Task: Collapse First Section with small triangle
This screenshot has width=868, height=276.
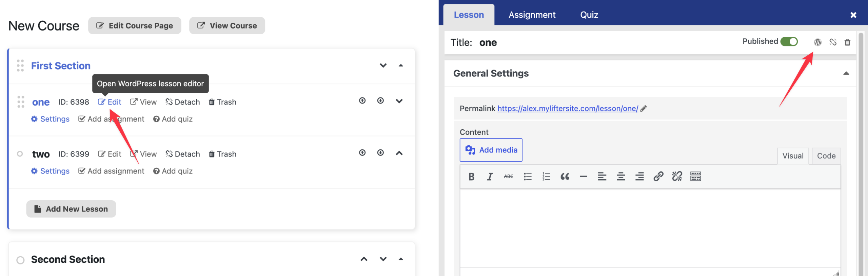Action: [401, 66]
